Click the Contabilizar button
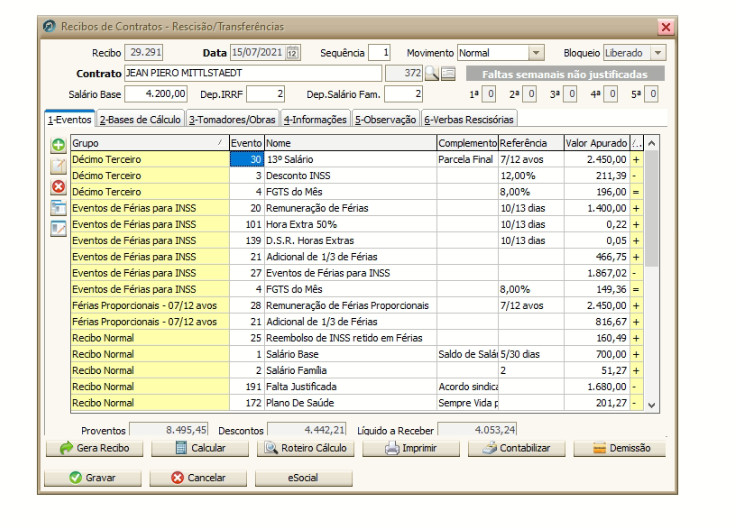This screenshot has width=737, height=529. (517, 448)
